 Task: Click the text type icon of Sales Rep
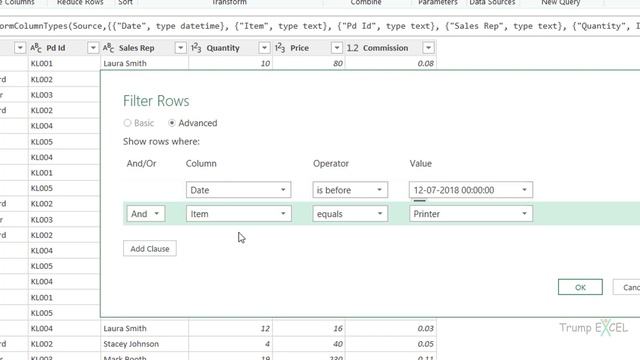109,48
